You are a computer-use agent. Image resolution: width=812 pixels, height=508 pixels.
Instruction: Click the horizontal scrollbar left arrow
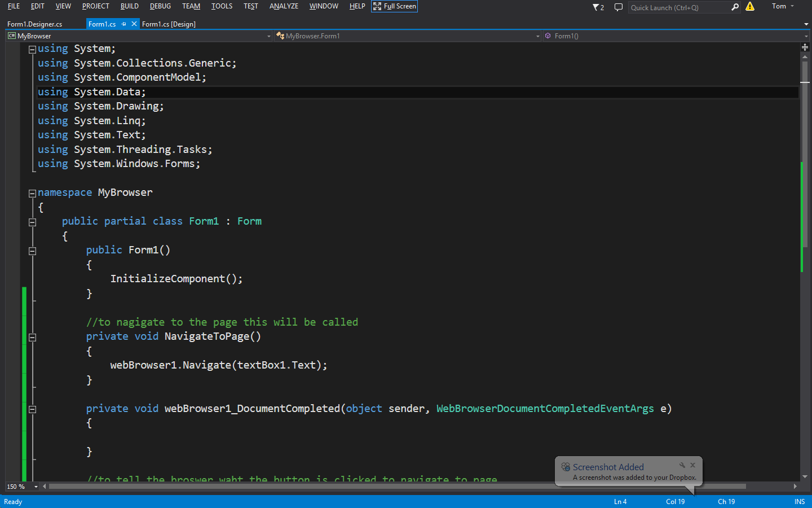click(x=45, y=486)
